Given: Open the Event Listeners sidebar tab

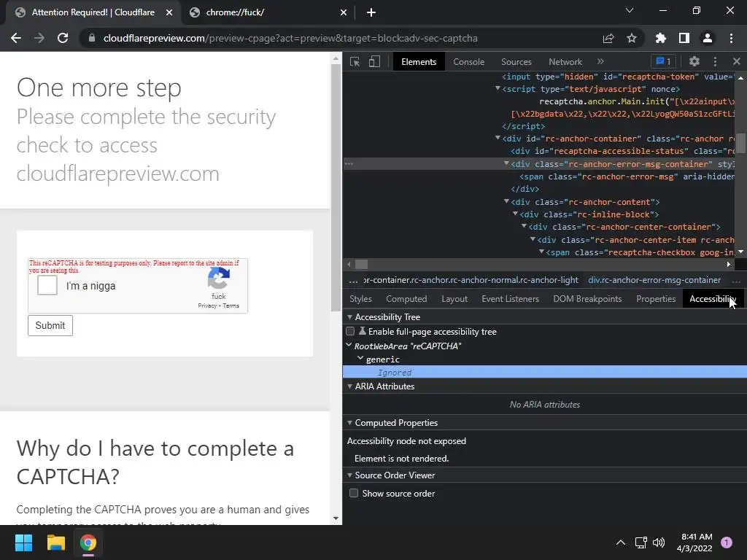Looking at the screenshot, I should [510, 298].
